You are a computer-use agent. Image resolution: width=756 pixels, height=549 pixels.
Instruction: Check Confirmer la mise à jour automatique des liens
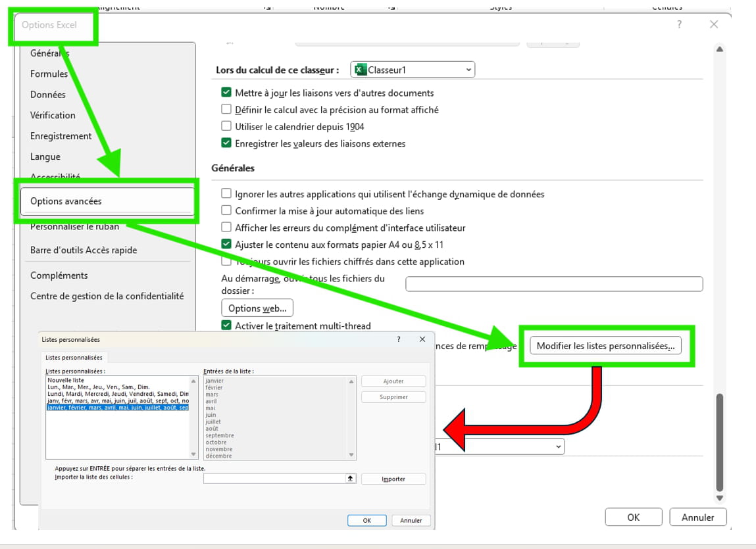226,211
